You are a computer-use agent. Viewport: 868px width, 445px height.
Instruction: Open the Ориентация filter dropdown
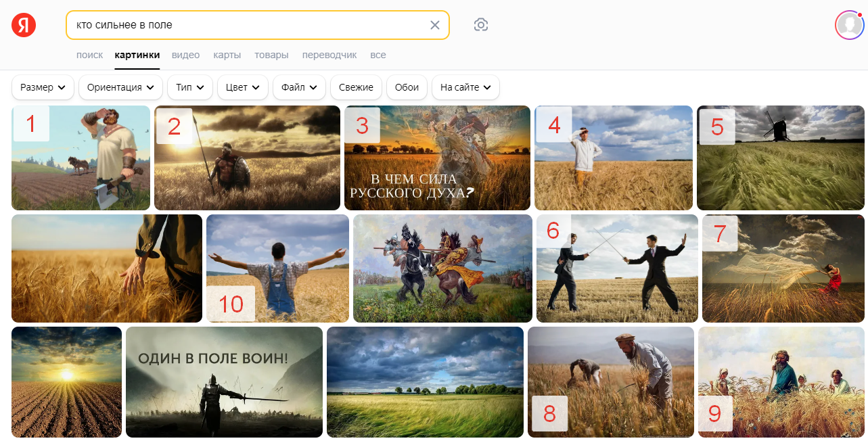(120, 87)
